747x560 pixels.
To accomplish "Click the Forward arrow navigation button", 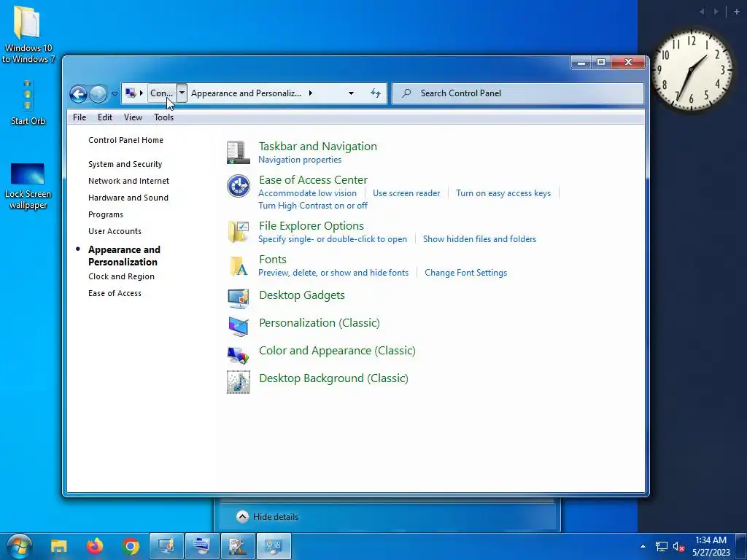I will tap(98, 94).
